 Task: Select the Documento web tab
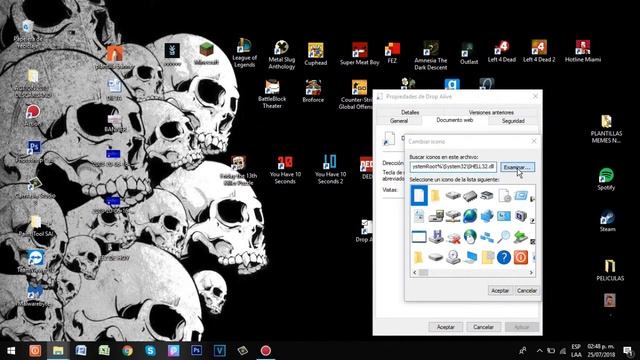pos(455,120)
